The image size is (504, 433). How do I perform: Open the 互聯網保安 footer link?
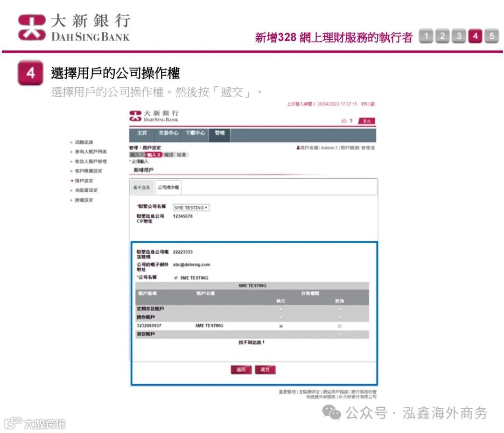click(309, 392)
